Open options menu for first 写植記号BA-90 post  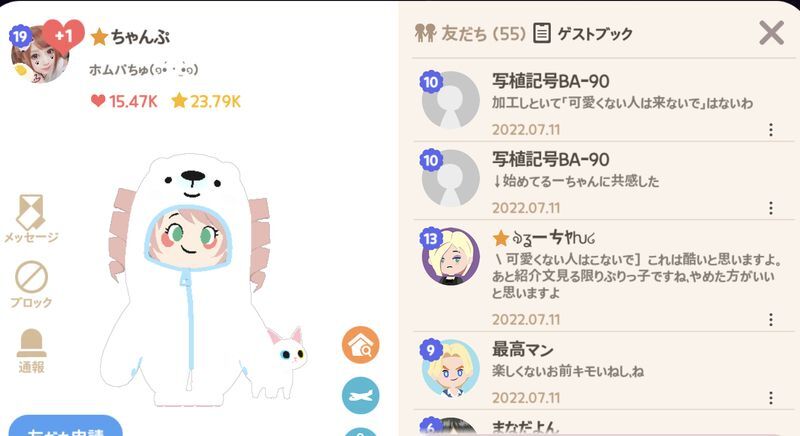click(x=771, y=130)
